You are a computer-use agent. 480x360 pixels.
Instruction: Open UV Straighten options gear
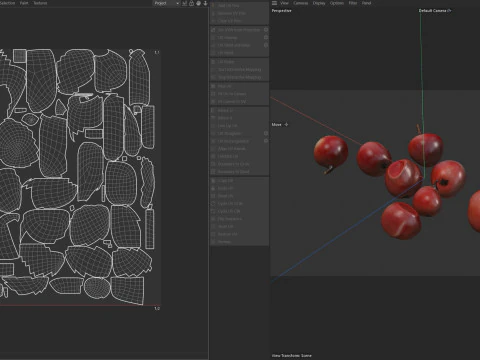coord(266,133)
